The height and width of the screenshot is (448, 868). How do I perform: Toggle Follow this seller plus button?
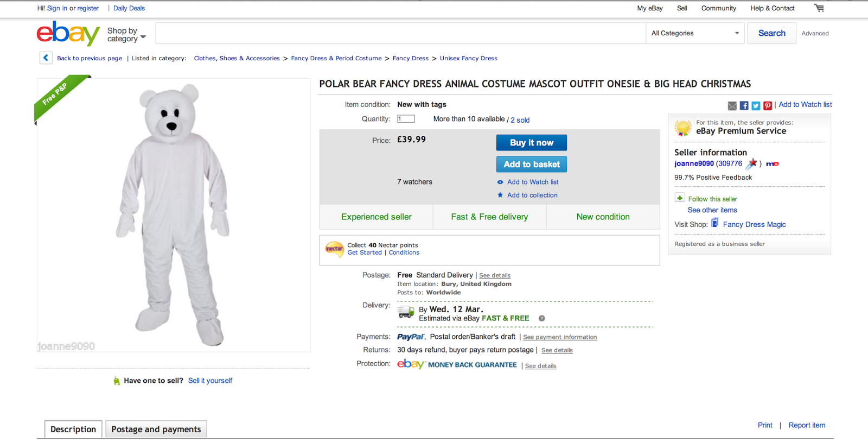(x=680, y=198)
